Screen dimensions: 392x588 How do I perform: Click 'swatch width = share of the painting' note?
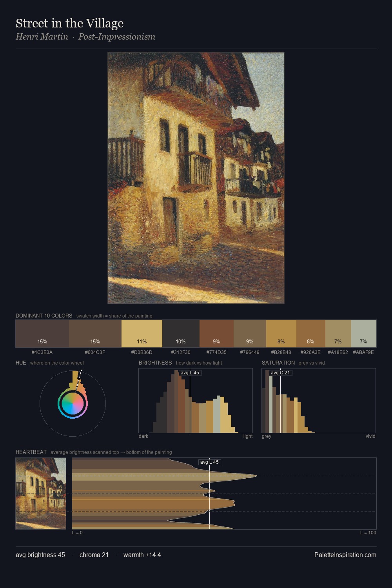(x=114, y=316)
